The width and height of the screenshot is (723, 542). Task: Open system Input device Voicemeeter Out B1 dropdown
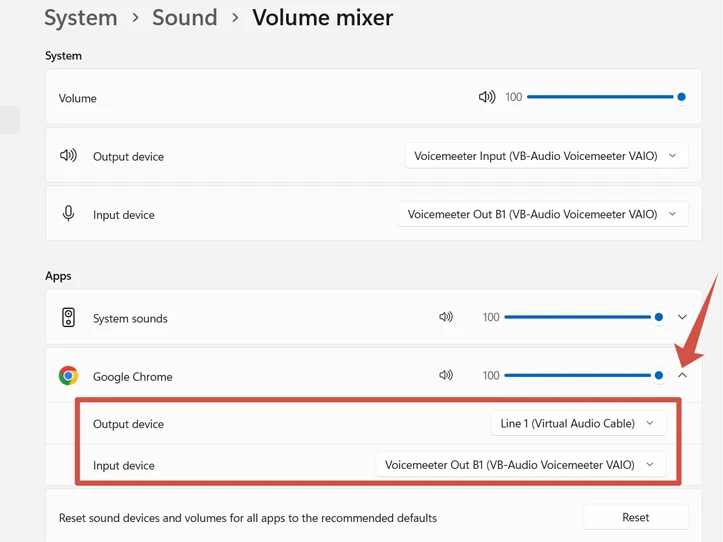[x=543, y=214]
